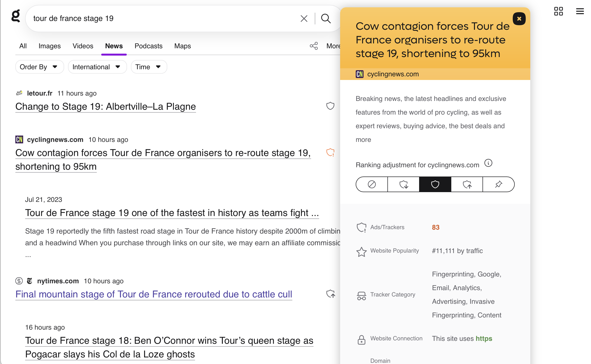The height and width of the screenshot is (364, 591).
Task: Close the cyclingnews.com info panel
Action: 519,19
